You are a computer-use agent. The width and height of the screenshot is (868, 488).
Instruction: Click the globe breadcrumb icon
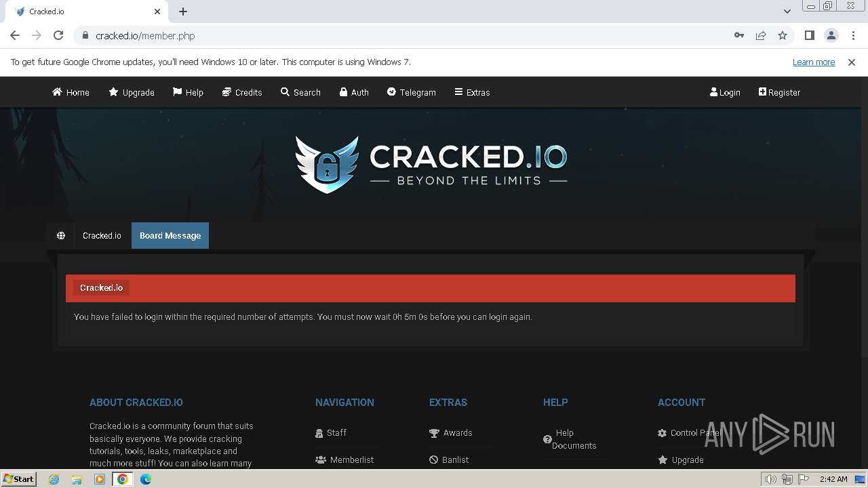61,235
